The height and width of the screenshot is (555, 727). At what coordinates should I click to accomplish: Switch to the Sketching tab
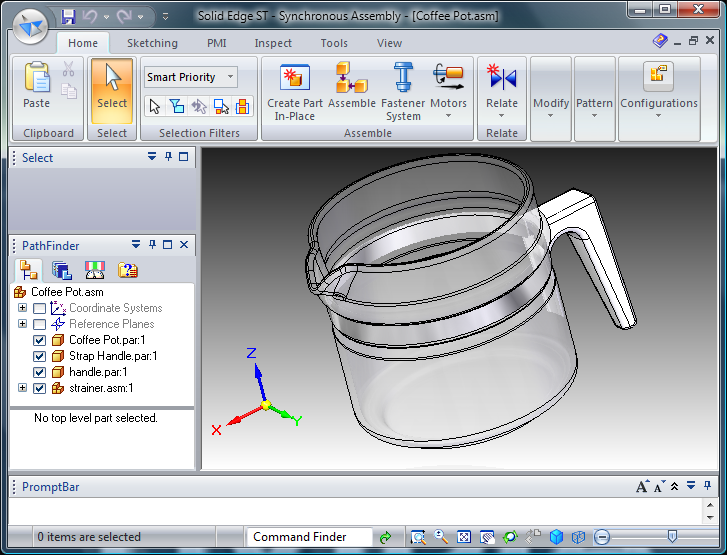[x=152, y=43]
